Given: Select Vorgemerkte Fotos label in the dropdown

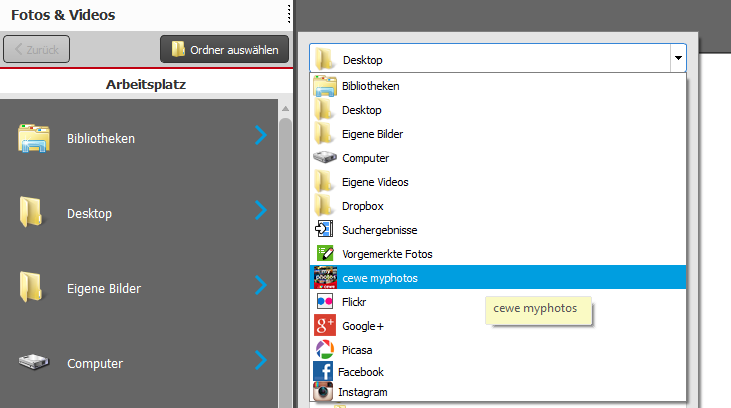Looking at the screenshot, I should (x=387, y=254).
